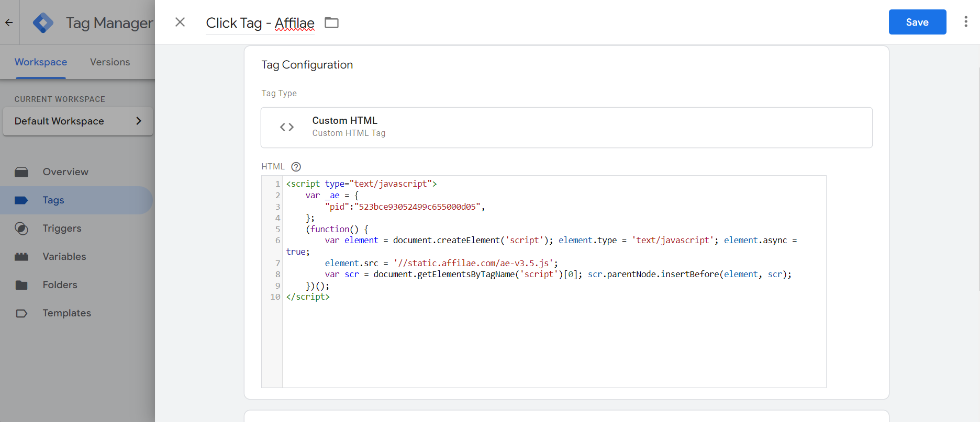Change the Custom HTML tag type

tap(566, 128)
